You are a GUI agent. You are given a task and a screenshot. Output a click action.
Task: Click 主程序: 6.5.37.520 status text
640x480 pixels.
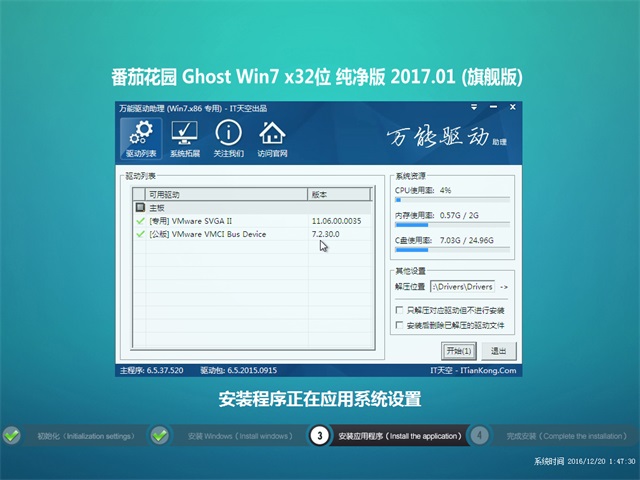(151, 370)
